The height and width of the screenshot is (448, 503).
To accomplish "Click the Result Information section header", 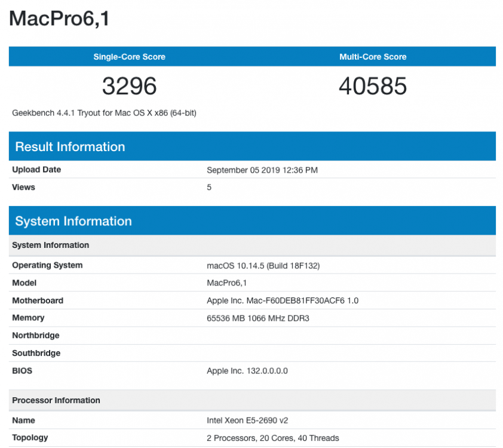I will [252, 146].
